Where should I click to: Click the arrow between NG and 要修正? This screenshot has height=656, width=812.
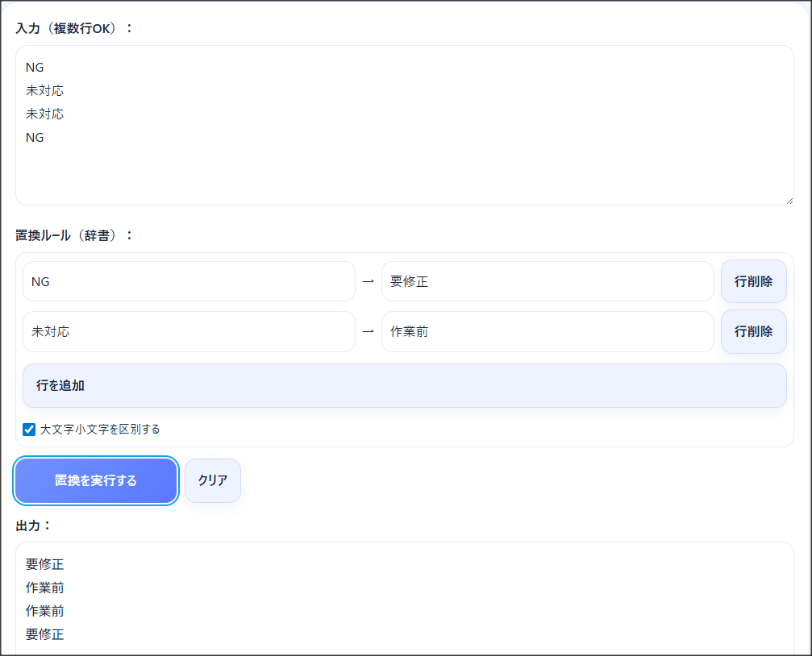[x=369, y=281]
